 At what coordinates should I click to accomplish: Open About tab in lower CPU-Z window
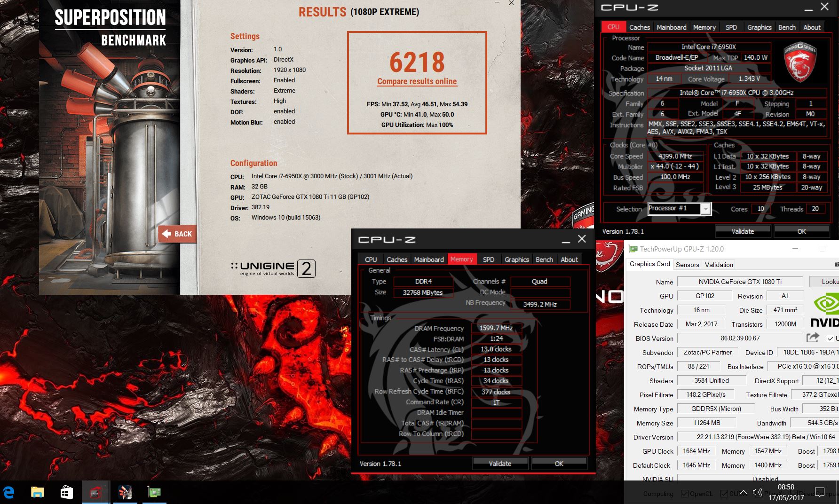click(569, 260)
